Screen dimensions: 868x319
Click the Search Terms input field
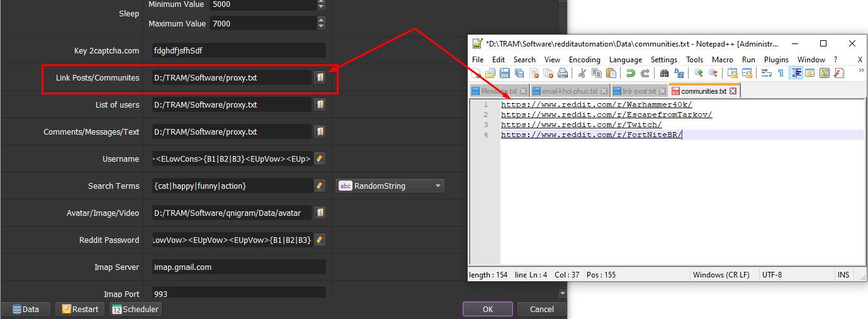[x=232, y=186]
